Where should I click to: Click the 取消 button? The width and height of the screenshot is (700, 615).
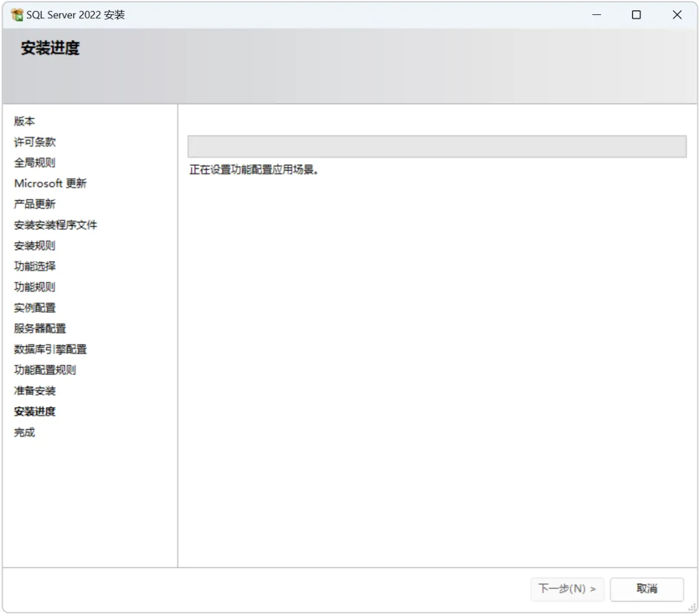coord(646,589)
